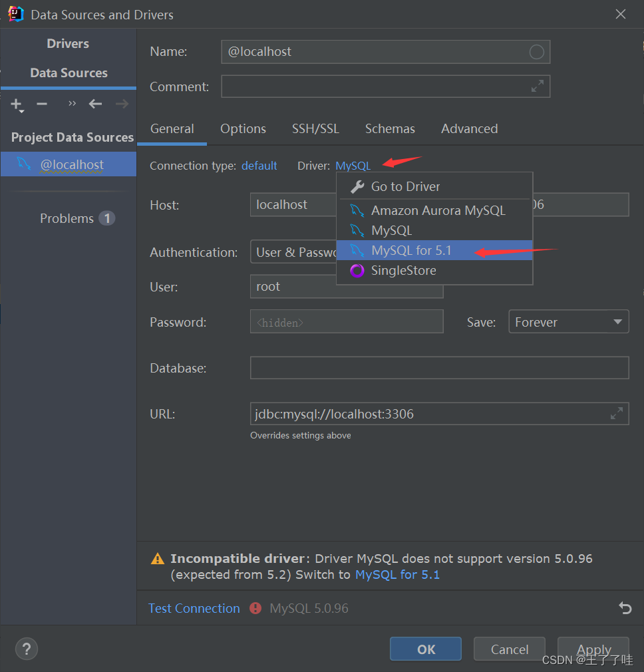Select Amazon Aurora MySQL driver
Viewport: 644px width, 672px height.
coord(434,210)
